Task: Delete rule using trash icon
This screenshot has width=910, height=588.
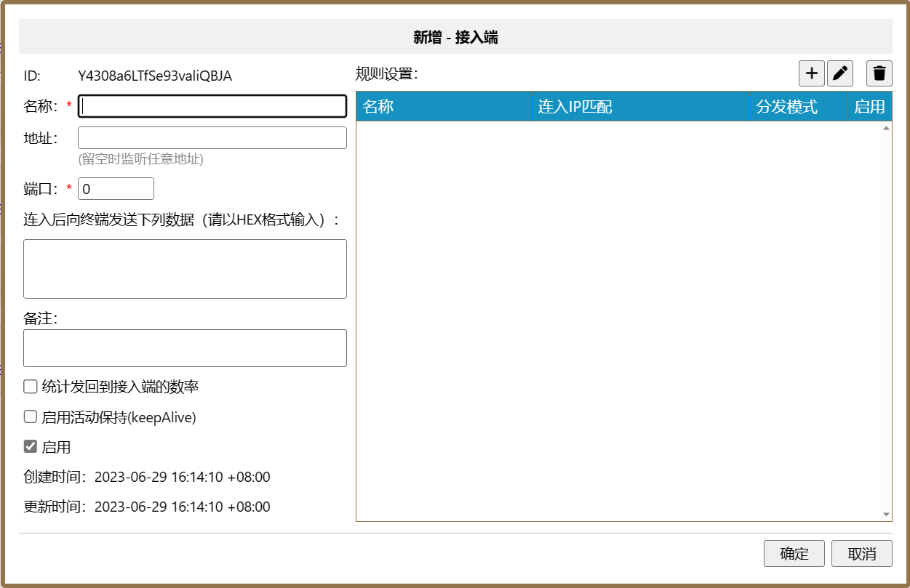Action: coord(879,73)
